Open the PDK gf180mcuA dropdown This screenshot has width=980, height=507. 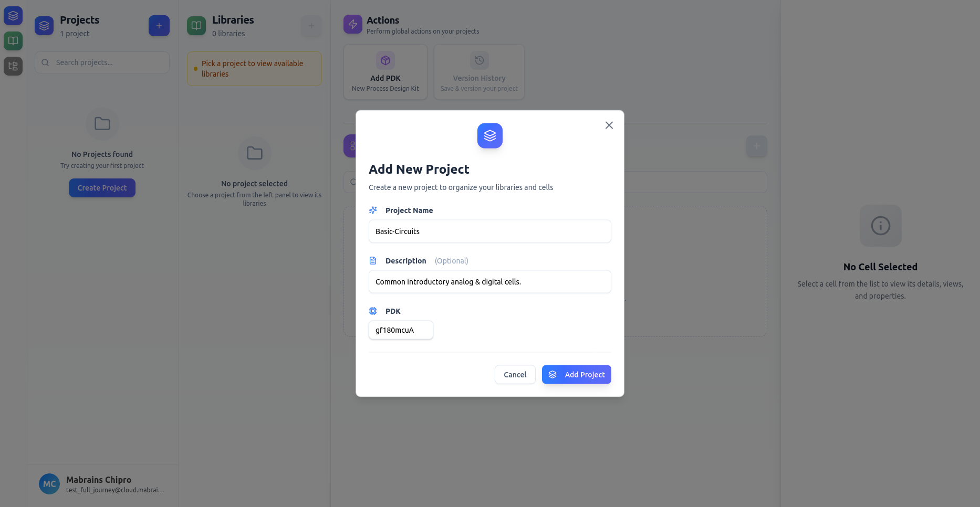click(x=401, y=330)
